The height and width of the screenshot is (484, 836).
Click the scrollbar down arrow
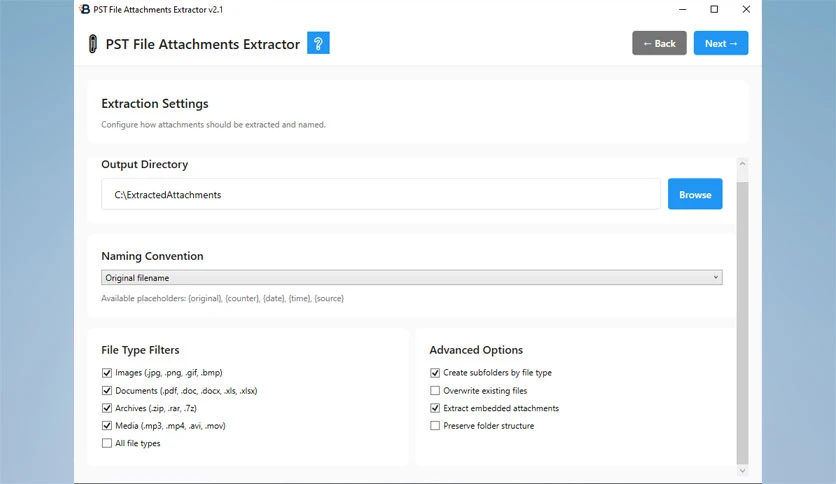tap(742, 471)
